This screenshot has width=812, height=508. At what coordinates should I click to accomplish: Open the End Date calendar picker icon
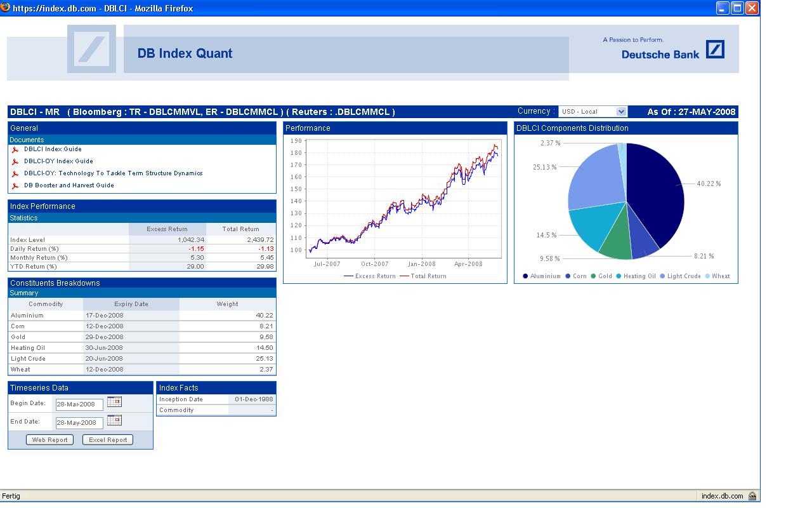point(114,420)
